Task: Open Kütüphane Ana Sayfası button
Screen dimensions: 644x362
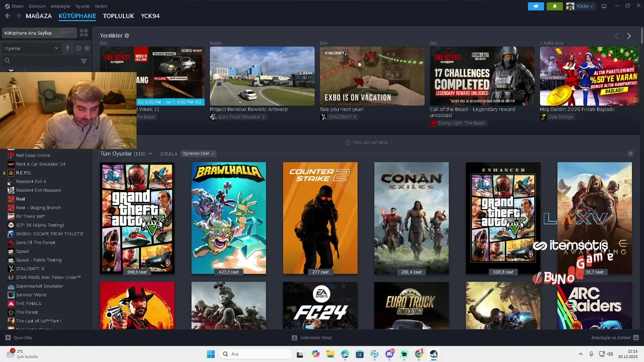Action: tap(39, 33)
